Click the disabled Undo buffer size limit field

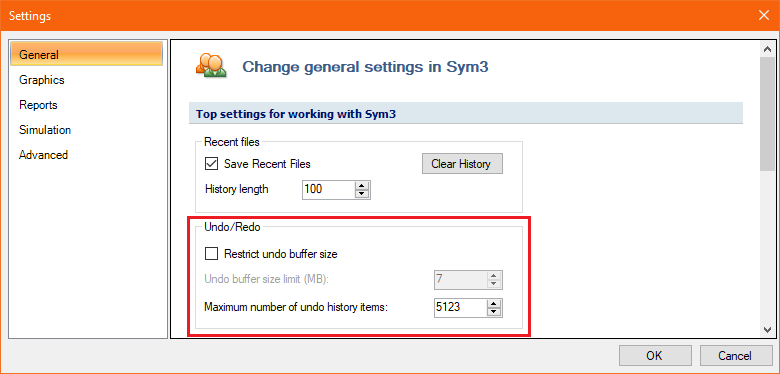tap(460, 280)
